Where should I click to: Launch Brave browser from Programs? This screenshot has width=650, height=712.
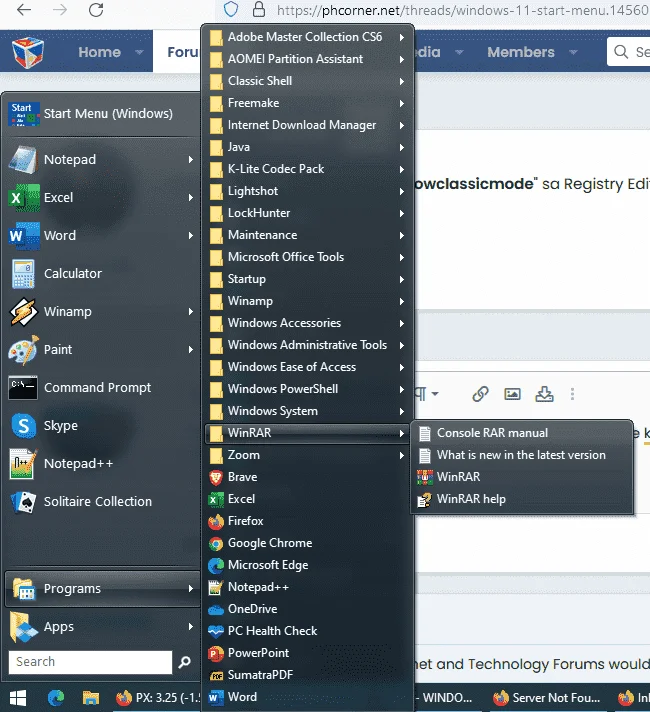pyautogui.click(x=308, y=477)
